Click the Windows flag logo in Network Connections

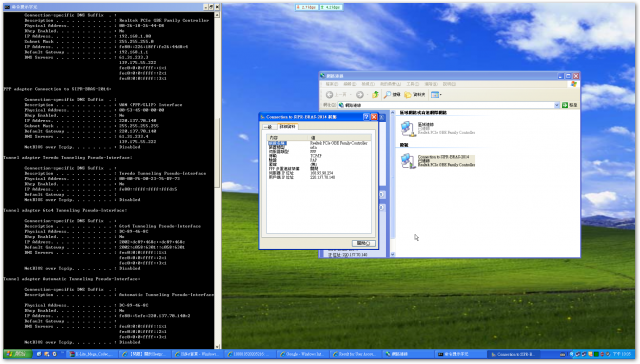(573, 84)
